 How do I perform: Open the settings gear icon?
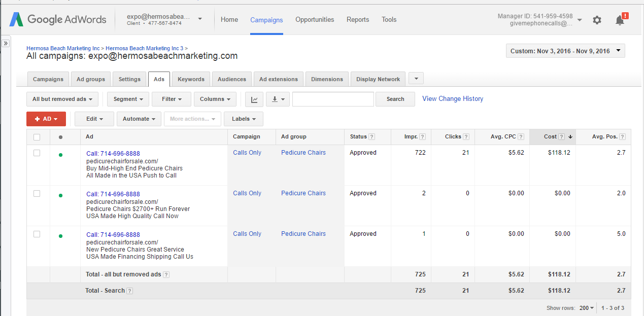click(597, 20)
